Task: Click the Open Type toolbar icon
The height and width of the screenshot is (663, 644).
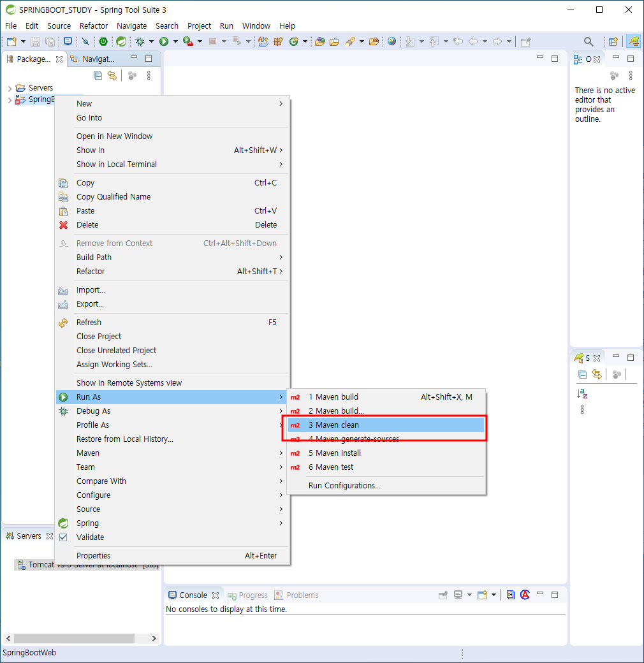Action: click(320, 41)
